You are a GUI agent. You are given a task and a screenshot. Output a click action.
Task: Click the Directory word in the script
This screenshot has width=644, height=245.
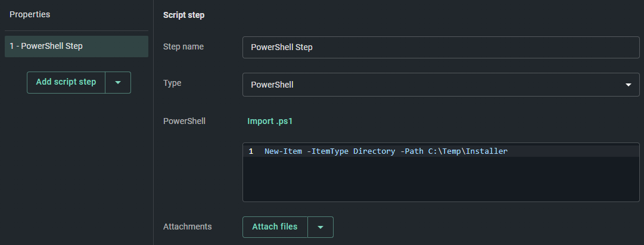(x=374, y=151)
